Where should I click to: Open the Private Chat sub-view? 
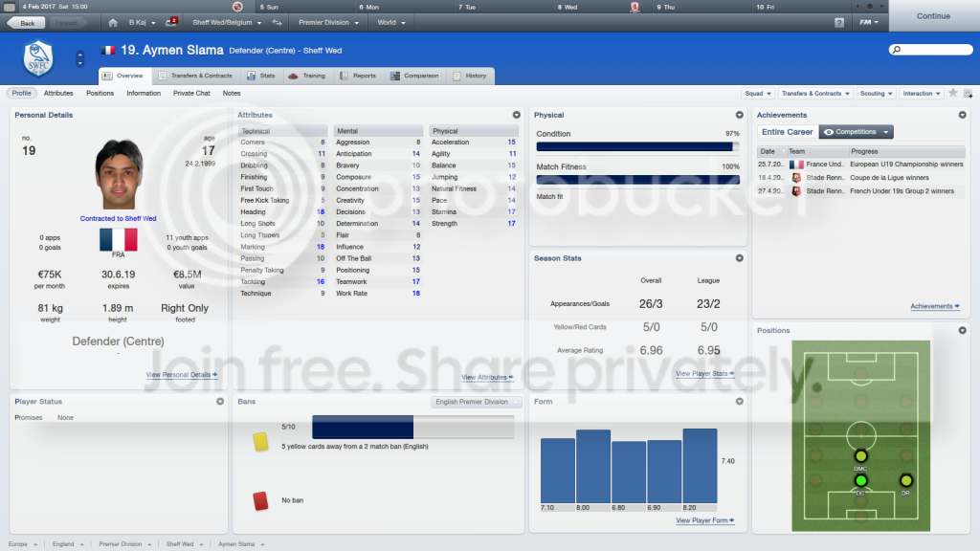191,93
